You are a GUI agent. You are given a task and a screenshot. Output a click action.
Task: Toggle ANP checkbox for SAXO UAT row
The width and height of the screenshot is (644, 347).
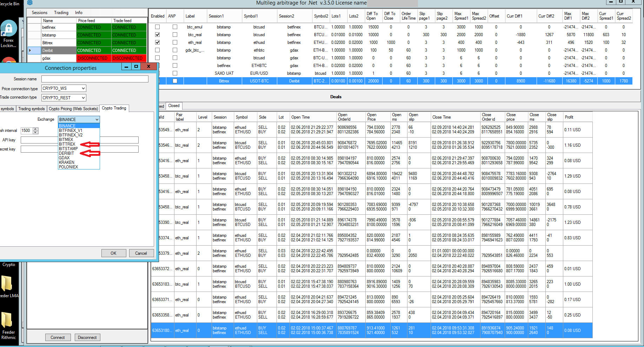[x=175, y=73]
